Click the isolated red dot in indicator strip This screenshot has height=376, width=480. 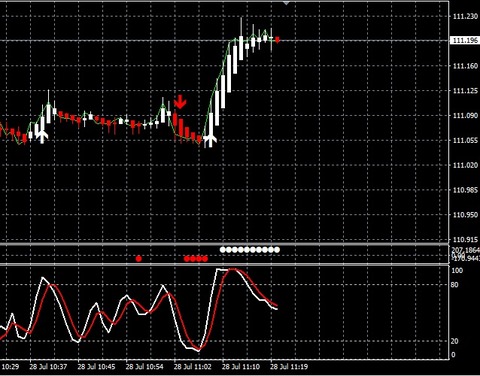(x=139, y=258)
